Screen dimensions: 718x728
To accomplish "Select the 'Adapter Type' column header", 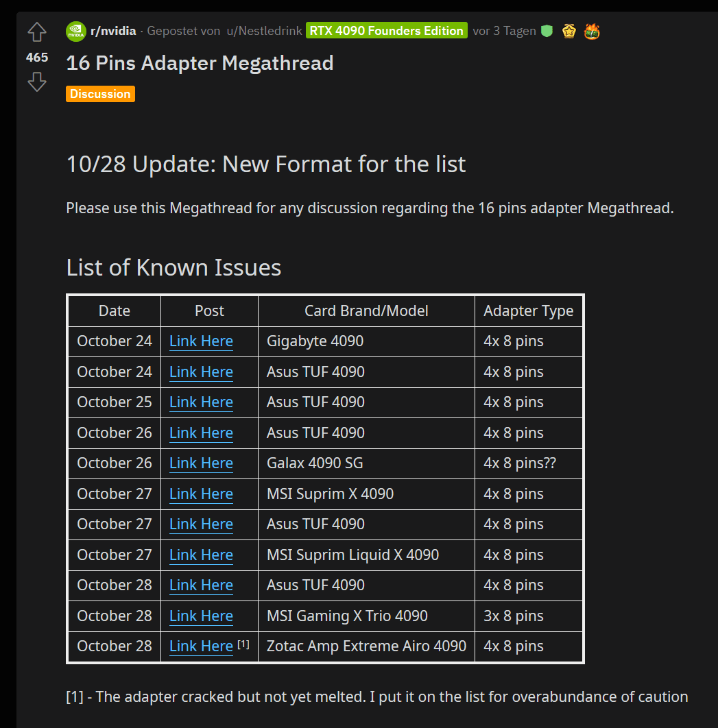I will point(529,311).
